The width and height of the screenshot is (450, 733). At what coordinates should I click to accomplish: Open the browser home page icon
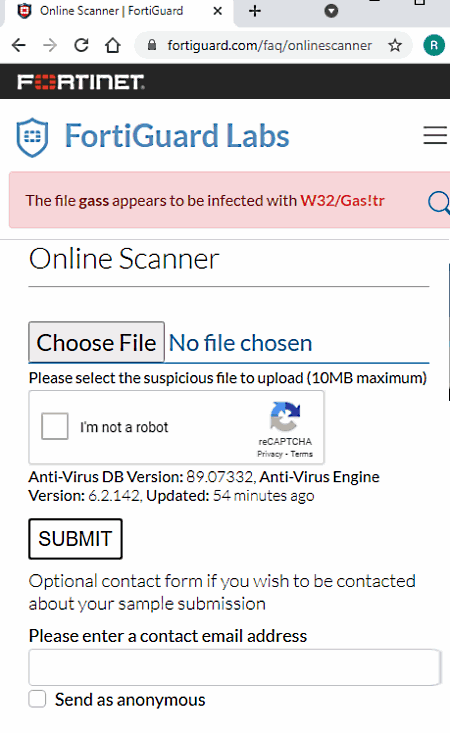[x=113, y=45]
